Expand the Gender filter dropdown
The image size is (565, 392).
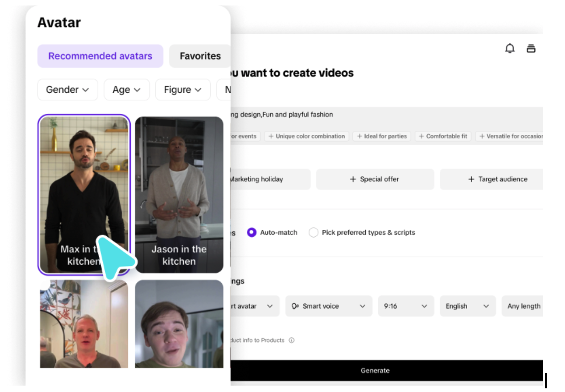pos(67,90)
